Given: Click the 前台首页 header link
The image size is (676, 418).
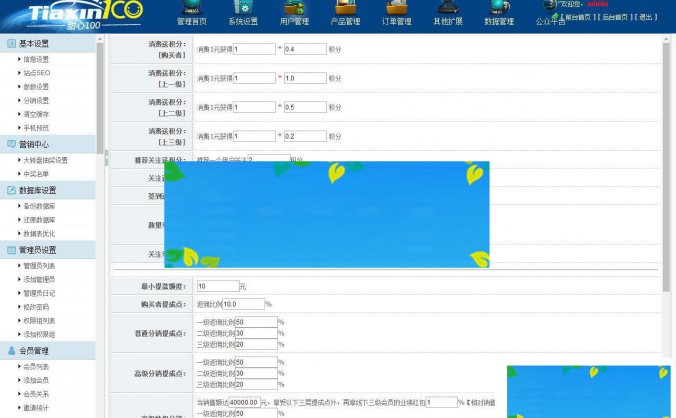Looking at the screenshot, I should (x=578, y=17).
